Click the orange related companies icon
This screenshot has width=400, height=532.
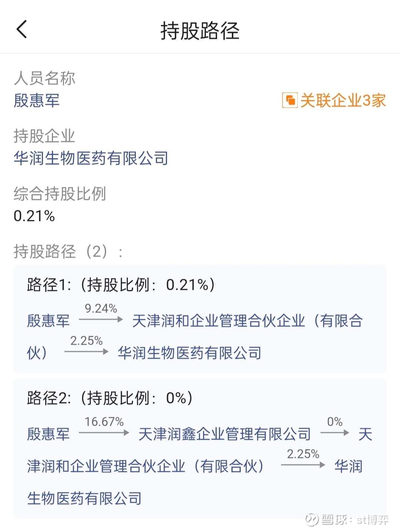[289, 100]
